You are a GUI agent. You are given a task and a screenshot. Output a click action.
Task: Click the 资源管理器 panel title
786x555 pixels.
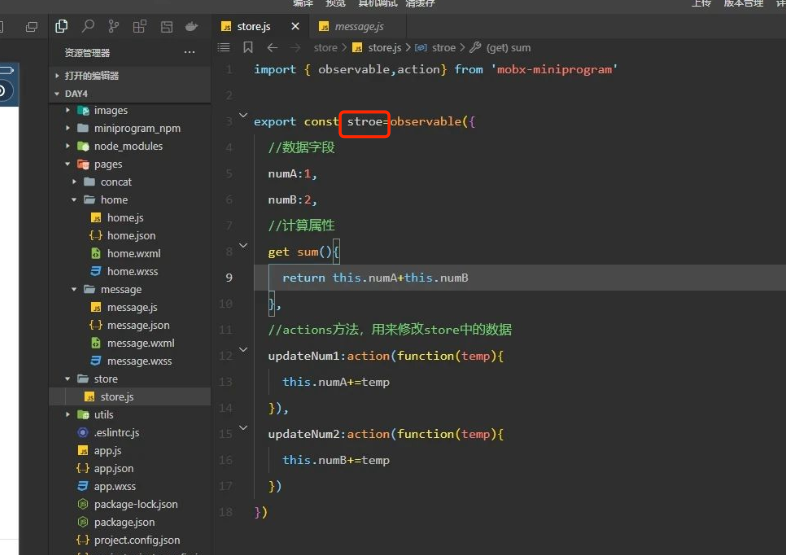pos(87,53)
